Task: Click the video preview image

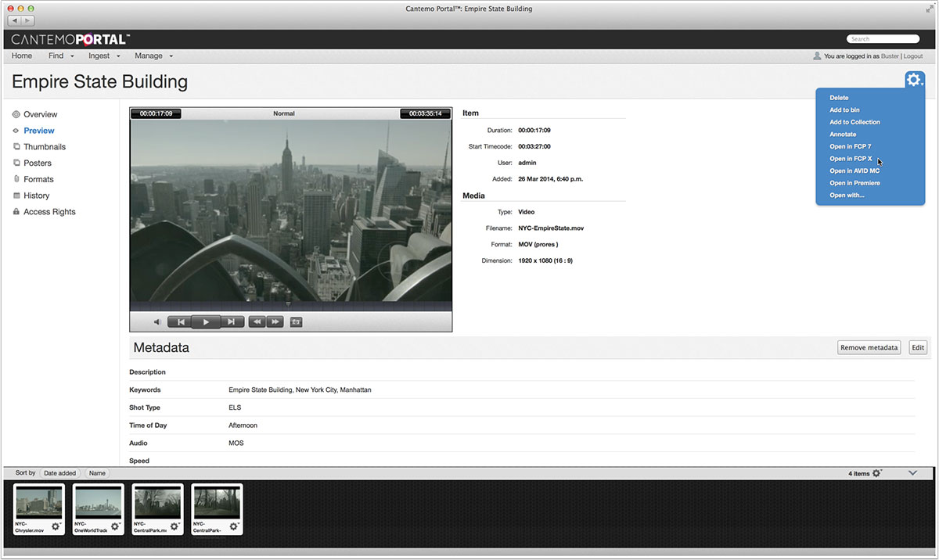Action: [x=291, y=210]
